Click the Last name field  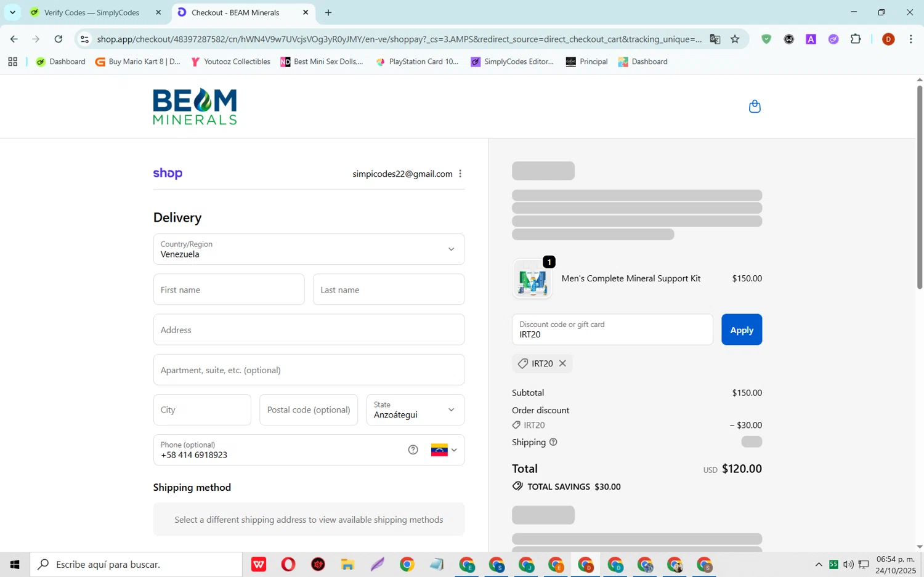(389, 289)
